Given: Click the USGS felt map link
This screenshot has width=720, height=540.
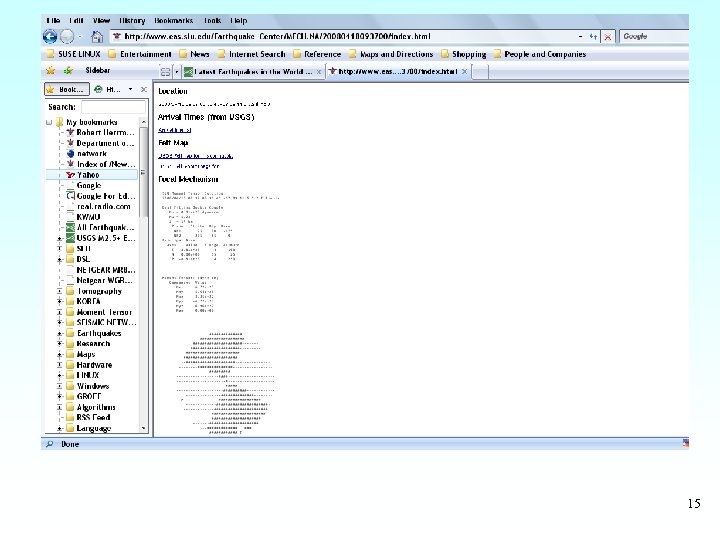Looking at the screenshot, I should (x=196, y=155).
